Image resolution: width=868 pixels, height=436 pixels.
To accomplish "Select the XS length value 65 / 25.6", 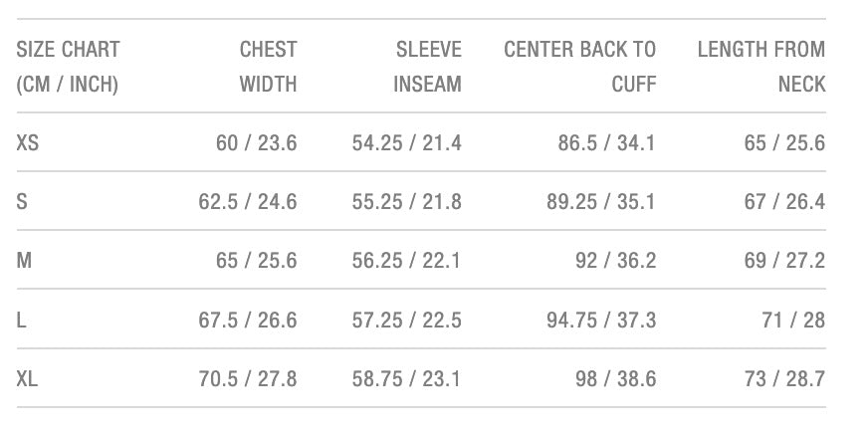I will point(784,143).
